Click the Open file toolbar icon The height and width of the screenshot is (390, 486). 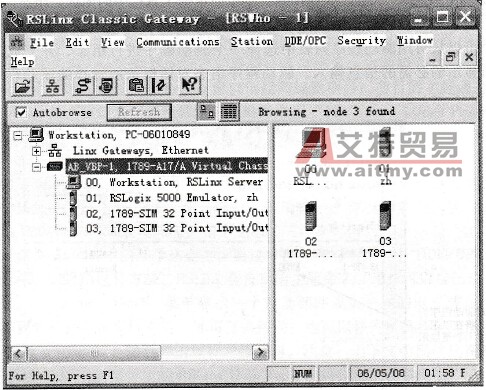[x=23, y=86]
